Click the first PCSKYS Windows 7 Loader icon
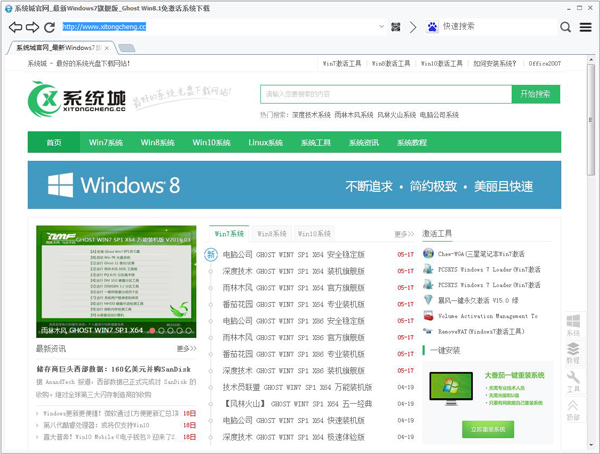The width and height of the screenshot is (600, 454). 428,269
